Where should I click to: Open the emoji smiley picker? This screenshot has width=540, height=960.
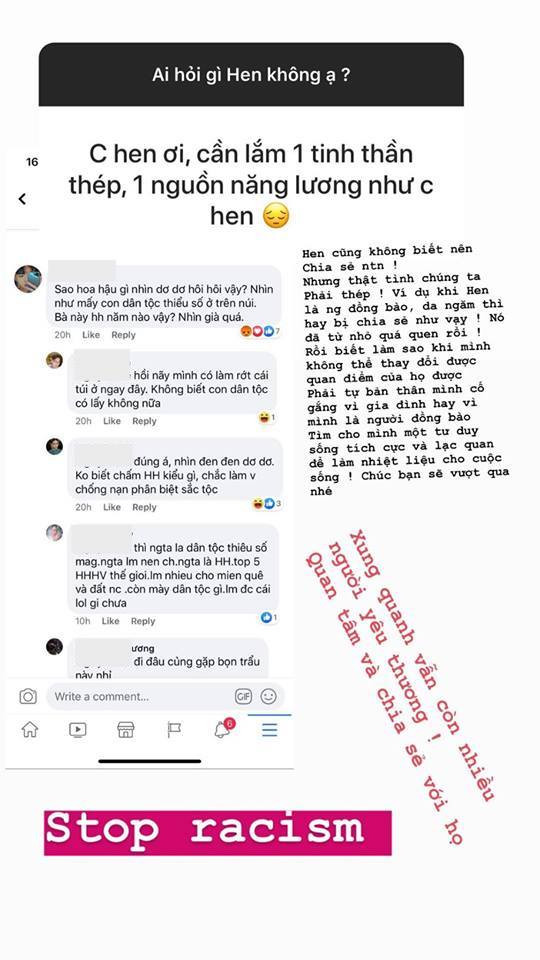(x=268, y=696)
